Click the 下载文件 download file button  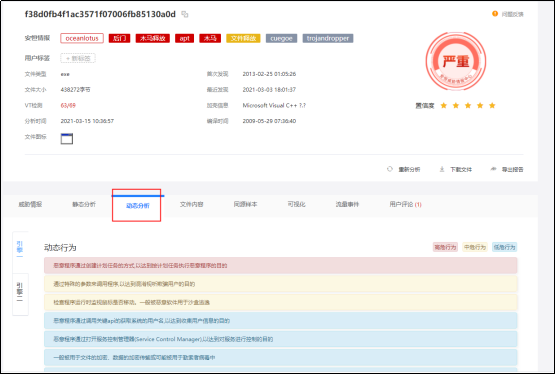(456, 169)
